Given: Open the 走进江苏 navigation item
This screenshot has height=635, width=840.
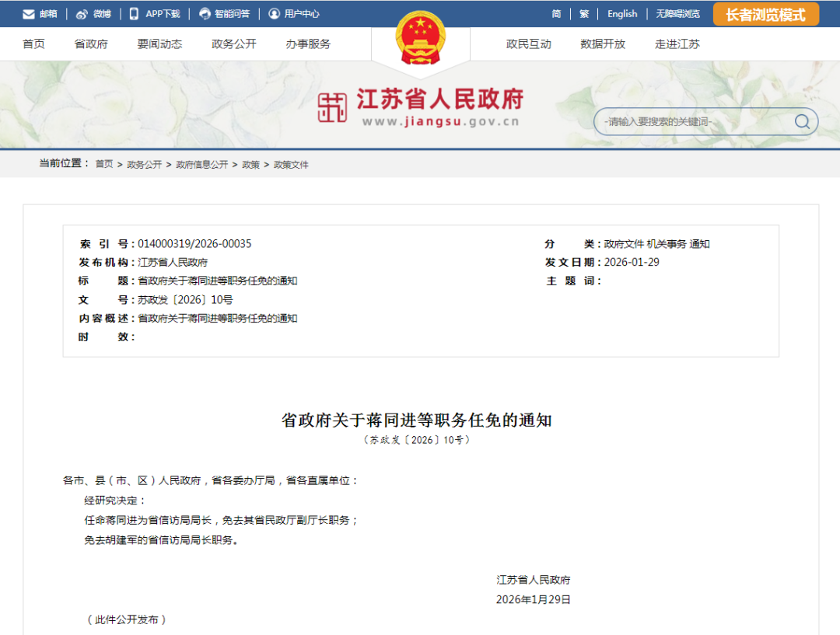Looking at the screenshot, I should pos(677,44).
